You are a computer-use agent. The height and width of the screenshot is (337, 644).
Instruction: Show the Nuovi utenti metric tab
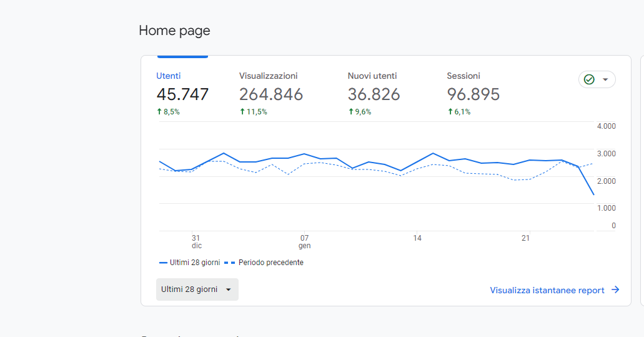tap(372, 76)
